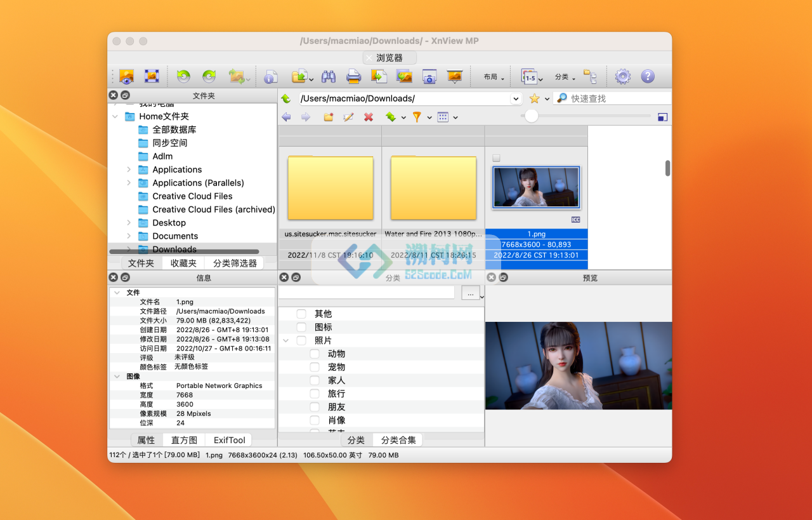Switch to the 收藏夹 tab
Screen dimensions: 812x520
[183, 263]
